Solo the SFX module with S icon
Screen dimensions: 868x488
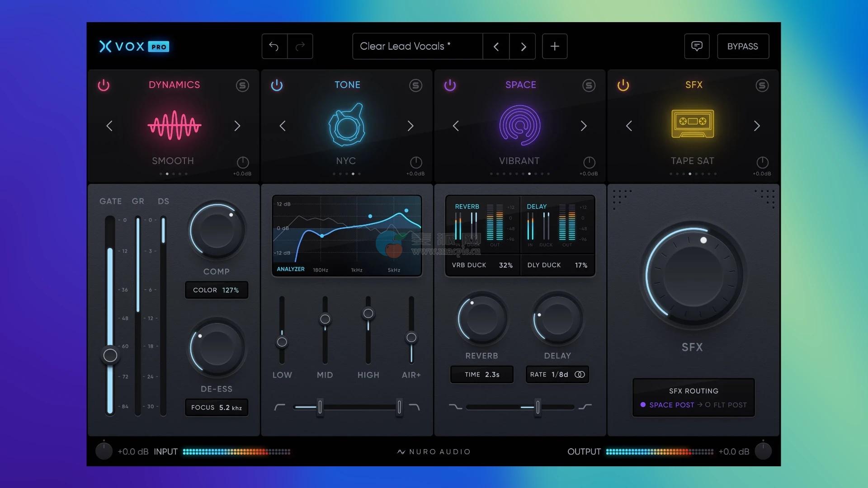pos(762,85)
